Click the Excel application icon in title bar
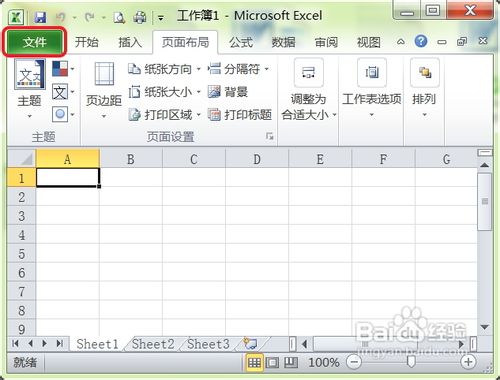500x380 pixels. tap(16, 17)
